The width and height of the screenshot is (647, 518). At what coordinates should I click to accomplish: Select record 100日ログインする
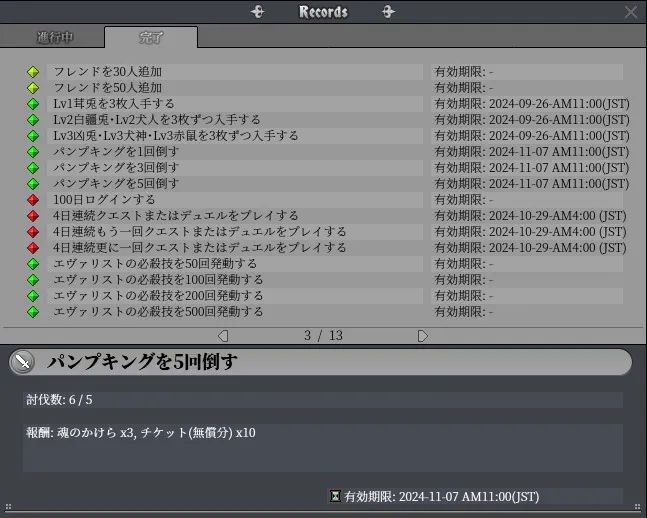pyautogui.click(x=235, y=200)
